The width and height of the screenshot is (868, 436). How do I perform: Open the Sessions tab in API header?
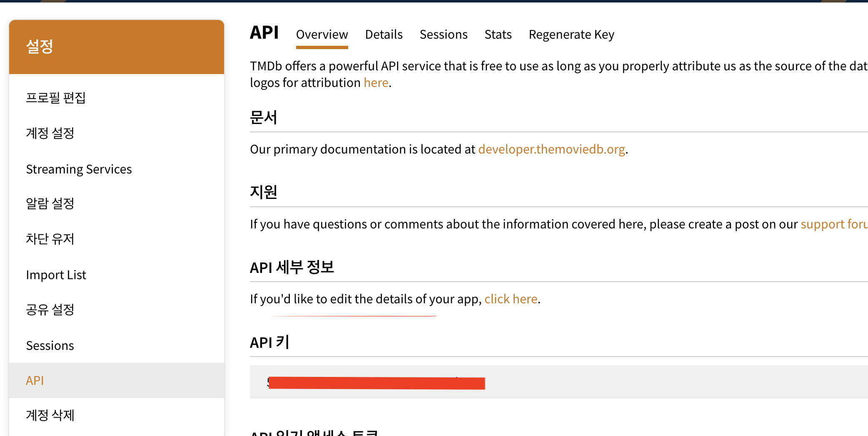point(444,35)
